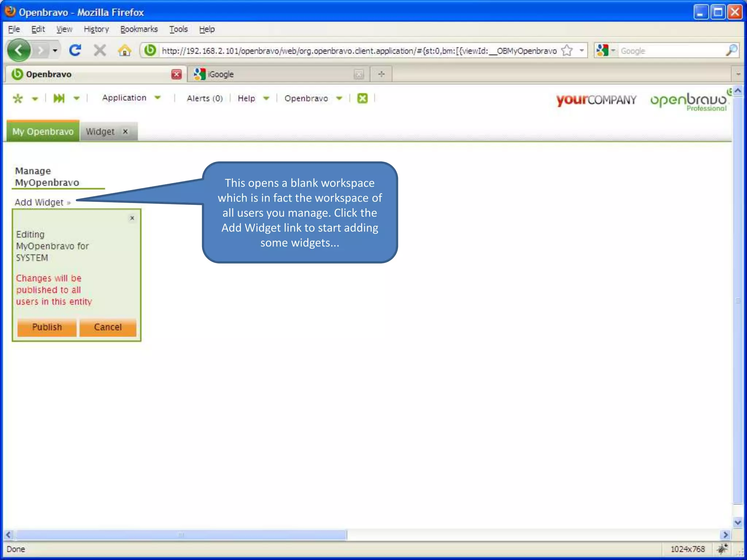List all tabs dropdown arrow
Viewport: 747px width, 560px height.
point(738,74)
